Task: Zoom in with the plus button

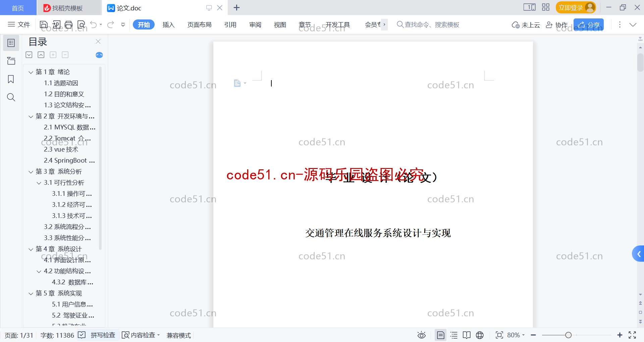Action: pyautogui.click(x=620, y=335)
